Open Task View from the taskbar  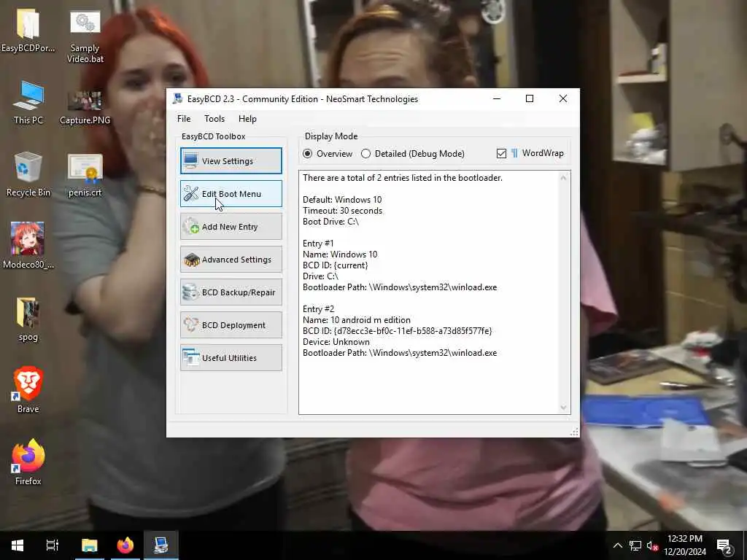tap(52, 545)
